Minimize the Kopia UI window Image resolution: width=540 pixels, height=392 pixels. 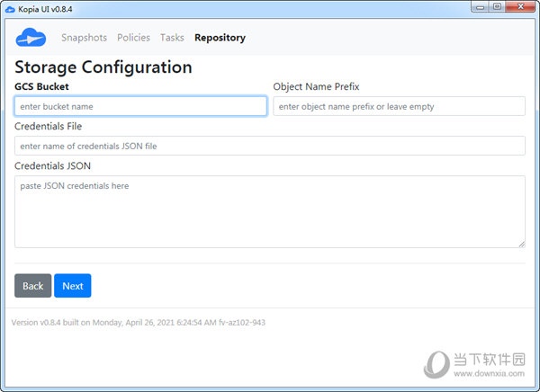pos(480,7)
